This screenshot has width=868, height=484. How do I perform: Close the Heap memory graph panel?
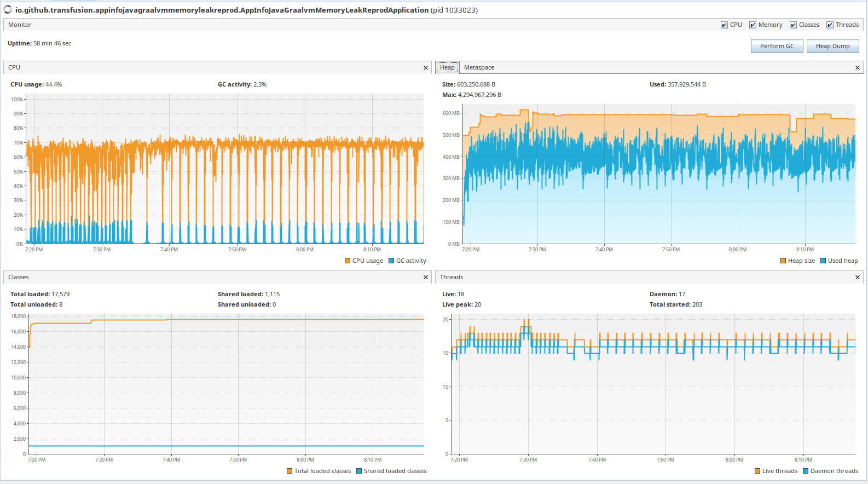click(x=858, y=67)
